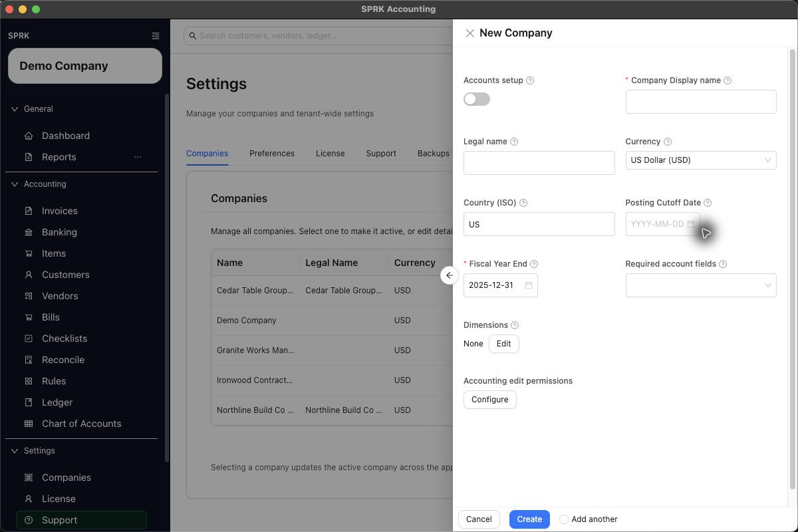The image size is (798, 532).
Task: Switch to the License tab
Action: (x=331, y=154)
